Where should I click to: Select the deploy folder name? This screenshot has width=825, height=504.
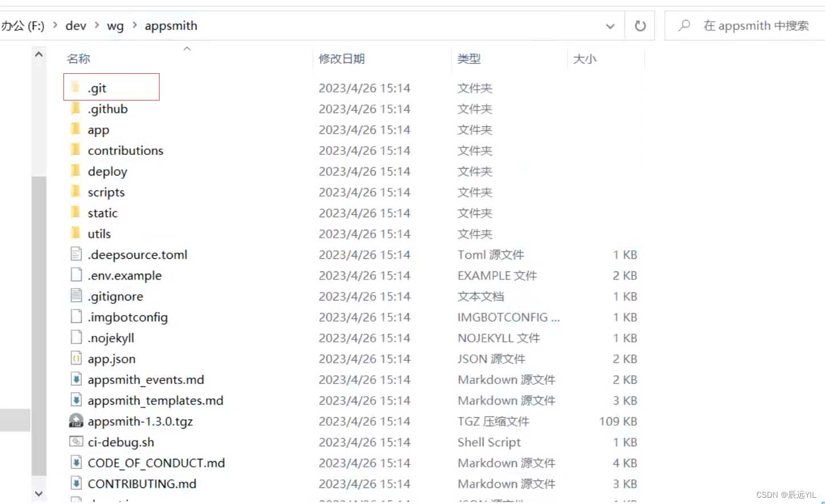[x=107, y=171]
